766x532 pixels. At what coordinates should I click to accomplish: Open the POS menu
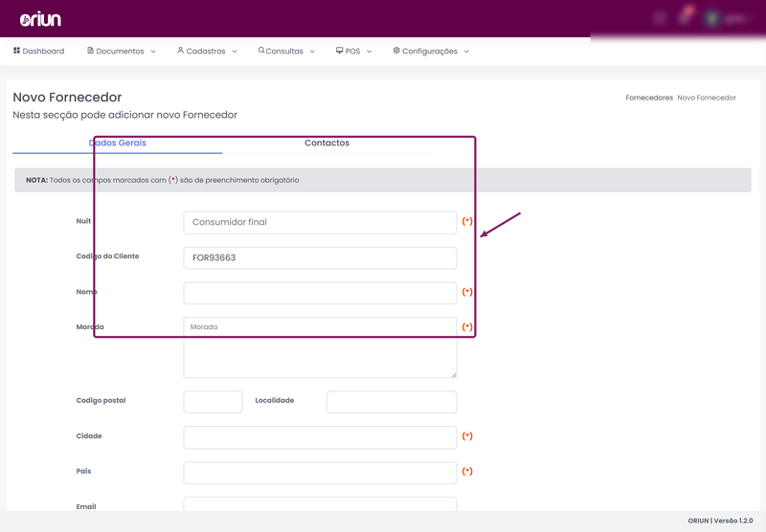(x=353, y=51)
